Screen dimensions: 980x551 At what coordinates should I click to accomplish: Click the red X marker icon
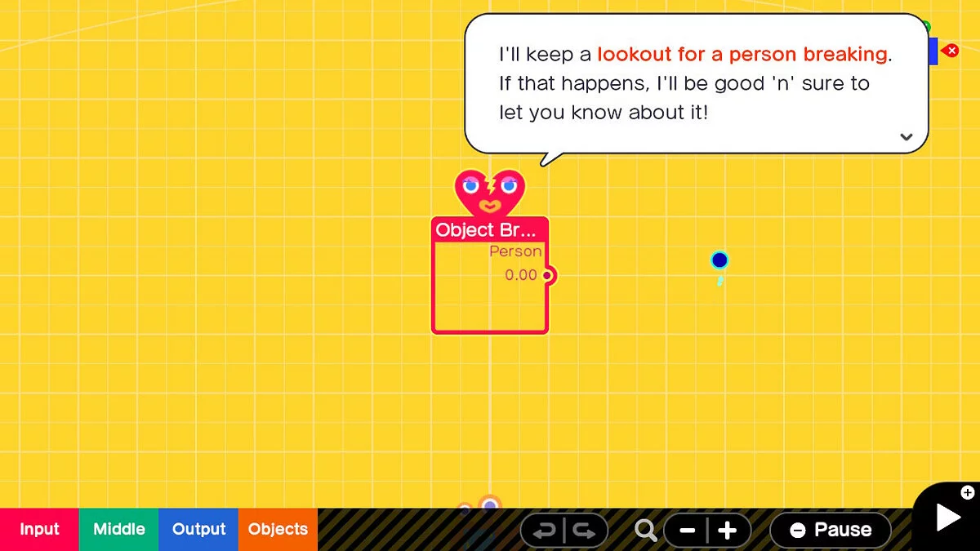(950, 51)
